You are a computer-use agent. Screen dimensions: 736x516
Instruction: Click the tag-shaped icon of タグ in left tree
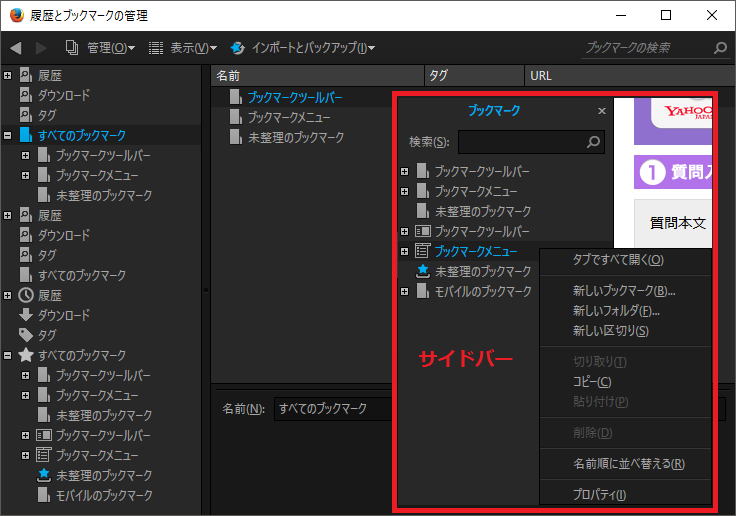click(x=26, y=335)
